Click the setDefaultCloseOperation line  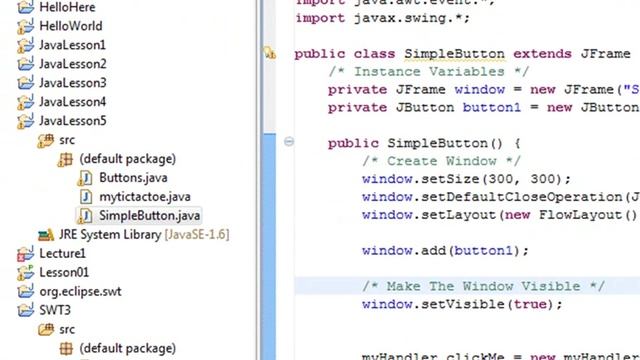(x=501, y=197)
